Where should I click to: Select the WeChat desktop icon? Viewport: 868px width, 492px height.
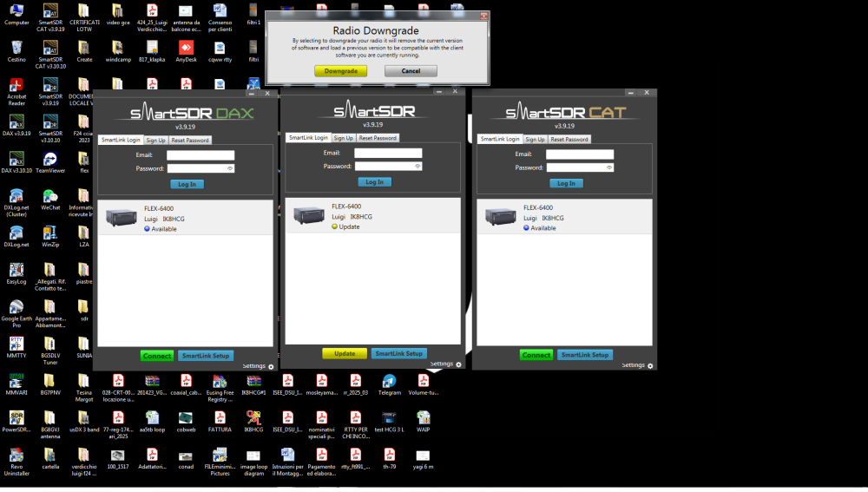click(x=50, y=200)
